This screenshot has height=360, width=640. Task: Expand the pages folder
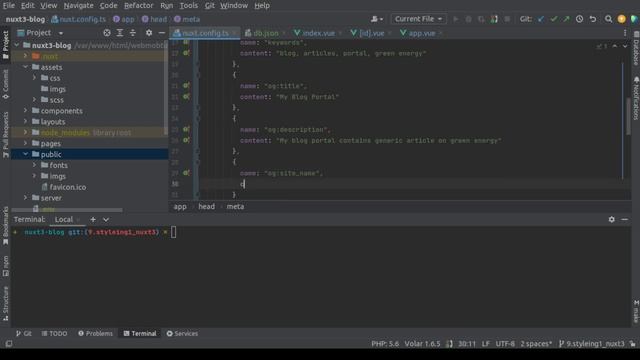(x=25, y=143)
